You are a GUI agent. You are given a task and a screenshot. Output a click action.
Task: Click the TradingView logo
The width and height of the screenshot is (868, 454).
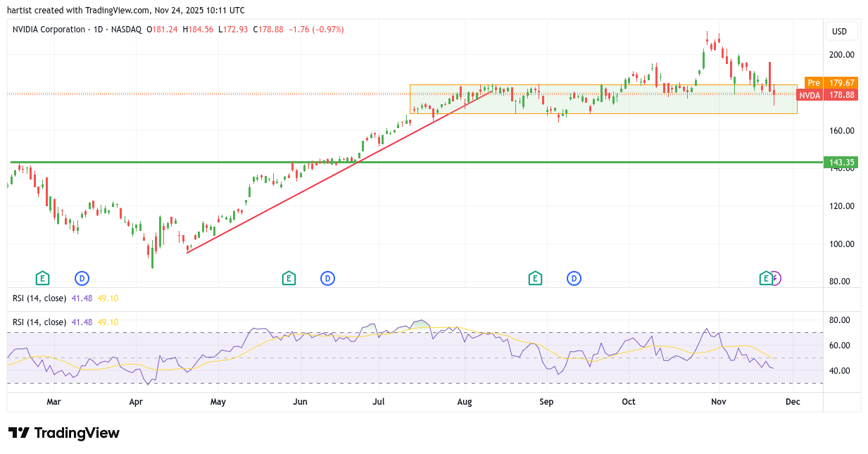click(64, 433)
